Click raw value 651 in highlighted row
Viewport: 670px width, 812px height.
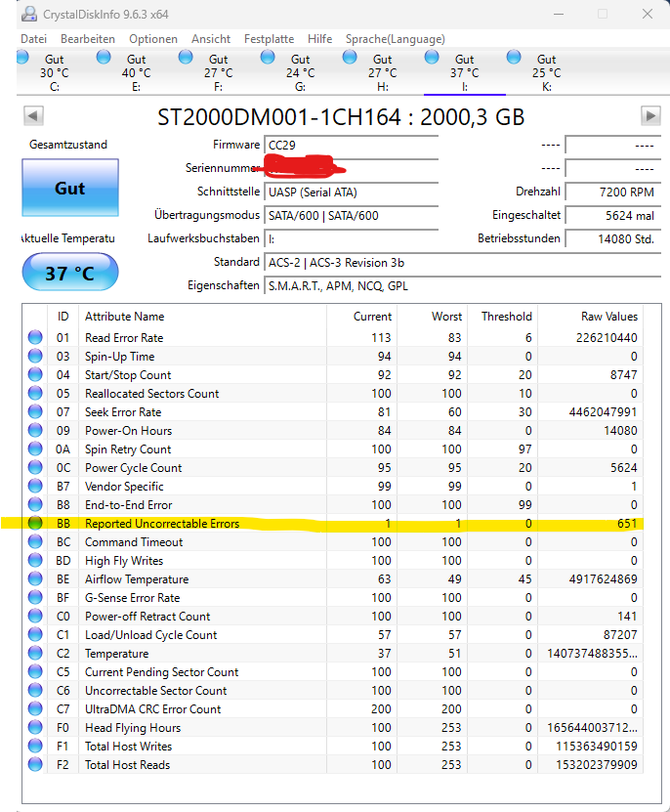[x=627, y=523]
